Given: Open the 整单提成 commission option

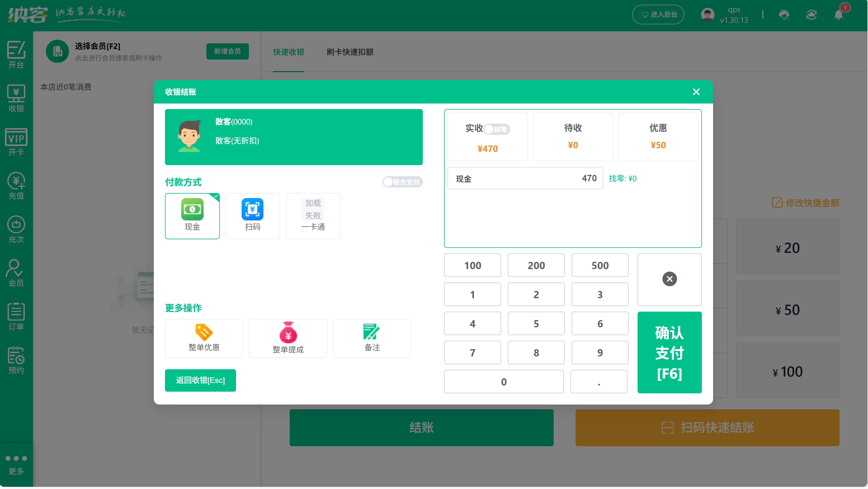Looking at the screenshot, I should 288,338.
